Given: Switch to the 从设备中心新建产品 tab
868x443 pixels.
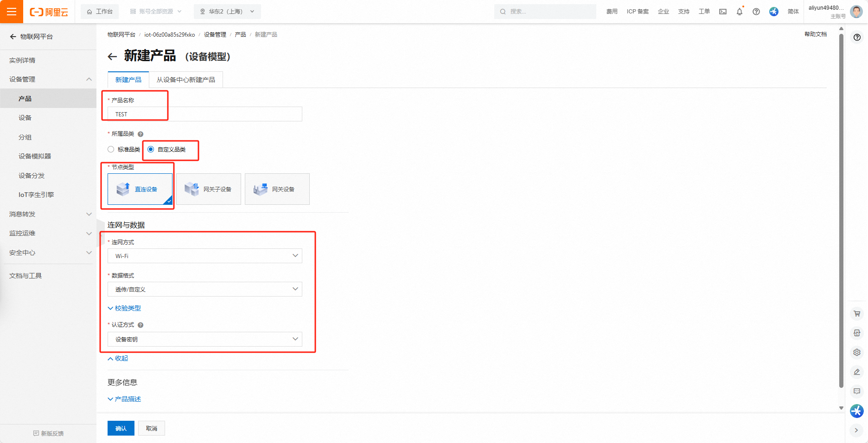Looking at the screenshot, I should coord(186,80).
